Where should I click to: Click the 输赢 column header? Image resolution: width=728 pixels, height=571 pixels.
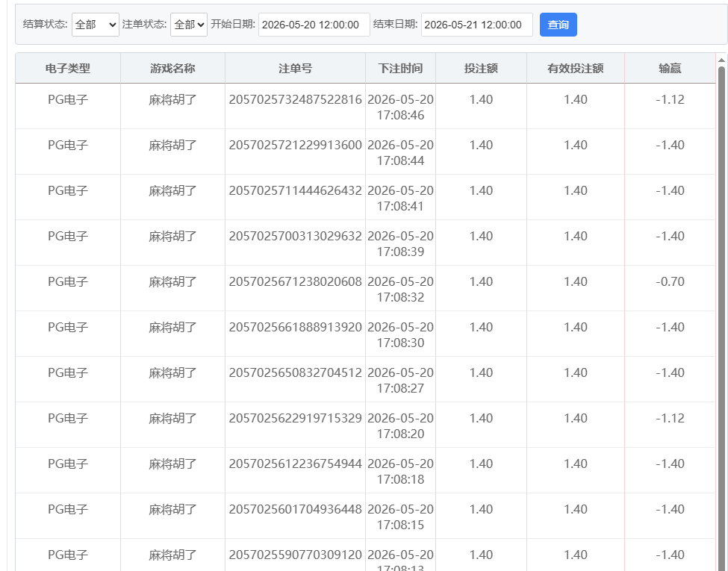click(670, 68)
